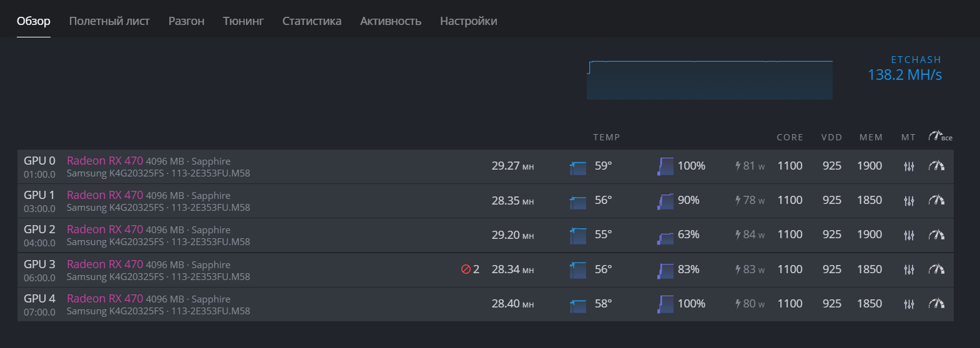Image resolution: width=980 pixels, height=348 pixels.
Task: Click overclock speedometer icon for GPU 4
Action: pyautogui.click(x=936, y=304)
